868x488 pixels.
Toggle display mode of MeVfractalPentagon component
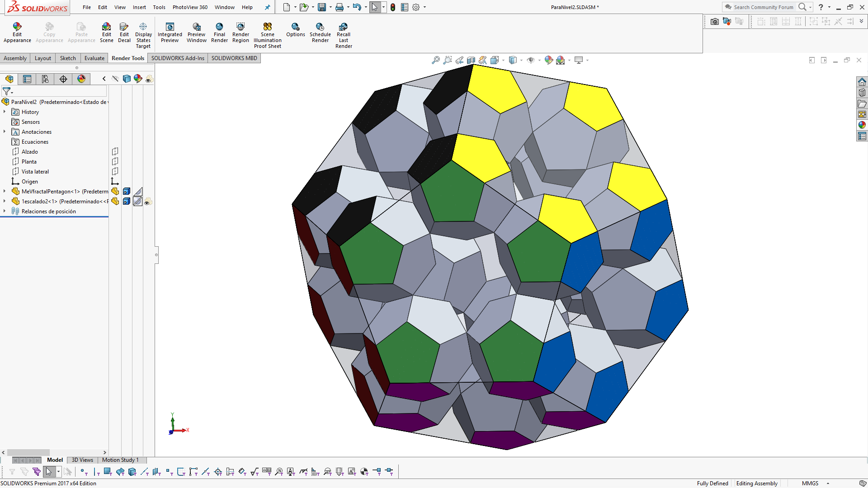(x=127, y=192)
